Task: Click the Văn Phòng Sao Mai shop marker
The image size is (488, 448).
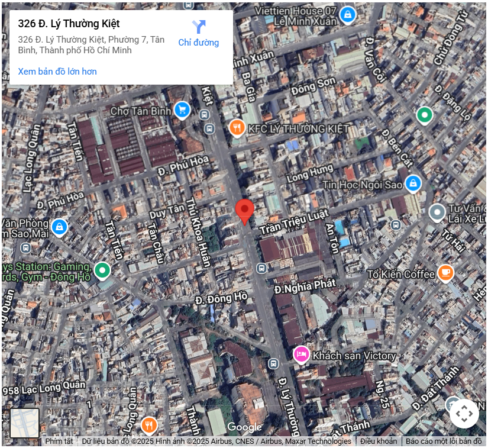Action: pyautogui.click(x=59, y=228)
